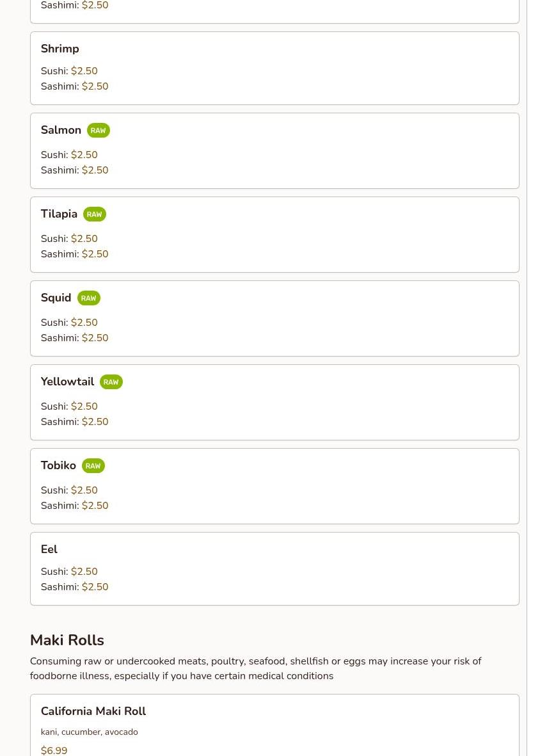
Task: Click the Salmon Sushi price
Action: click(x=84, y=155)
